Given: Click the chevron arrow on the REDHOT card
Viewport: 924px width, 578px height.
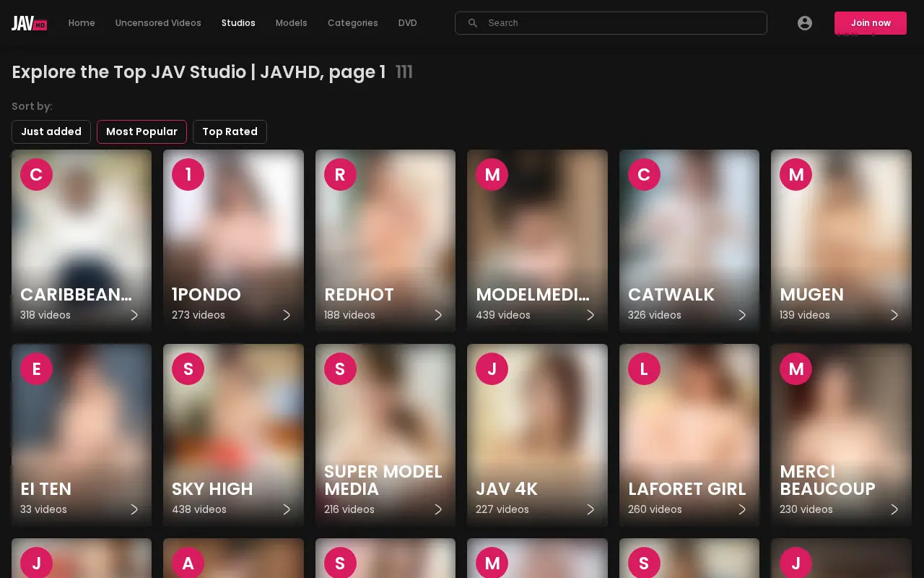Looking at the screenshot, I should 438,315.
